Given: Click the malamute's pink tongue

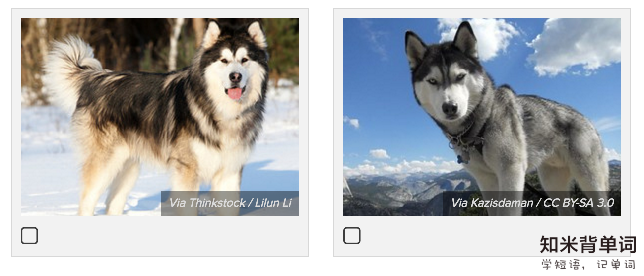Looking at the screenshot, I should (x=235, y=93).
